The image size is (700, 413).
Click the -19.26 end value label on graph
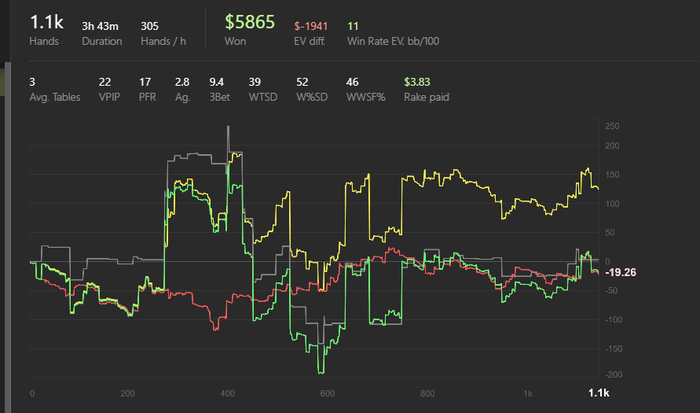click(621, 272)
